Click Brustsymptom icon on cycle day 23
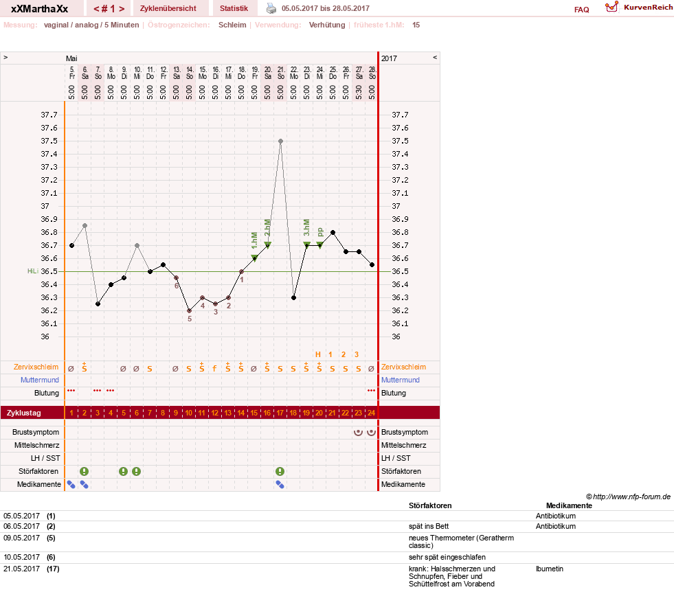This screenshot has width=674, height=616. point(358,432)
